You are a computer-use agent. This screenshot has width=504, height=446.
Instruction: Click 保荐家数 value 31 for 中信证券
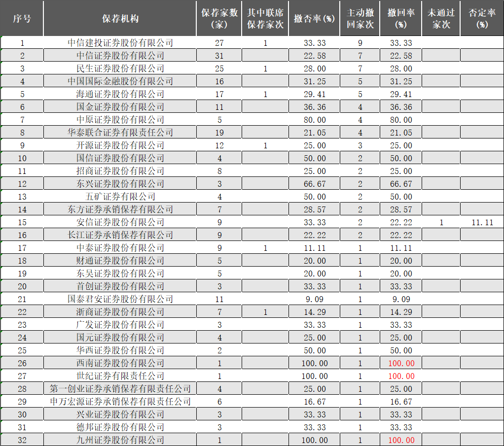point(219,56)
